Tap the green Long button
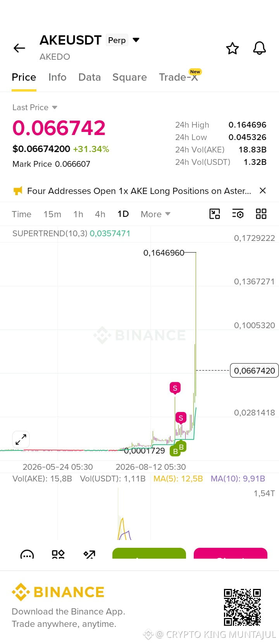This screenshot has width=279, height=644. coord(149,553)
